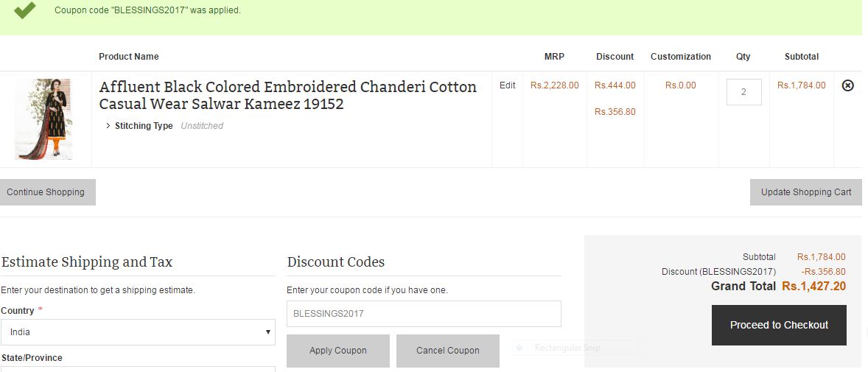Open the Country dropdown showing India
868x372 pixels.
pos(138,332)
